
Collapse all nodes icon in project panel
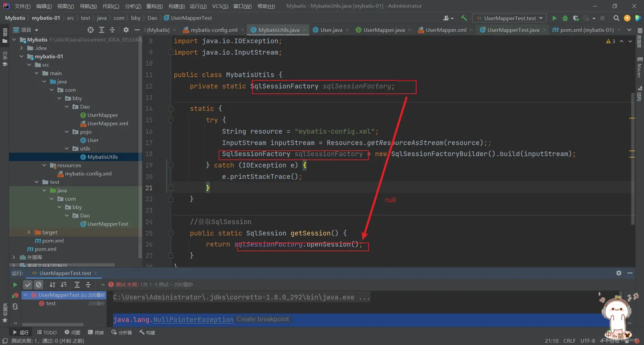[x=113, y=30]
